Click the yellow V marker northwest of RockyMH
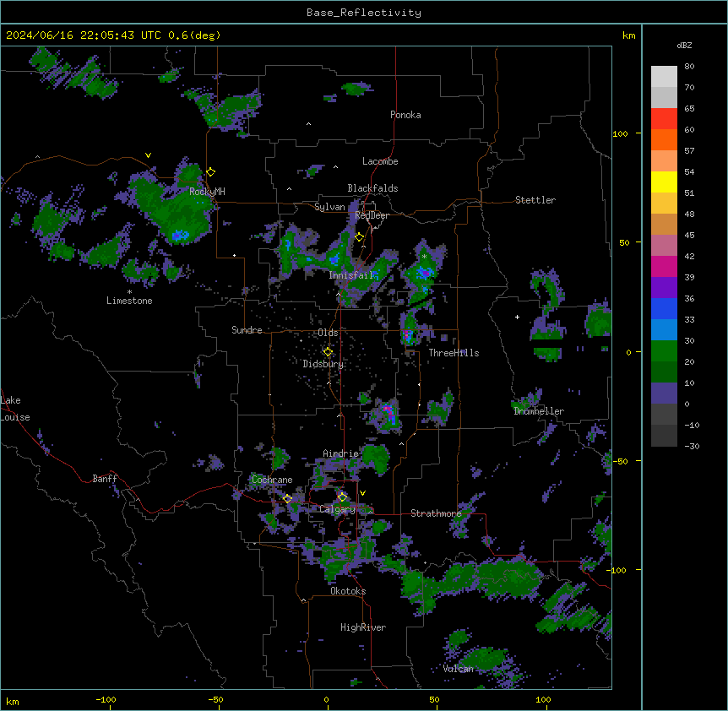This screenshot has width=728, height=711. point(148,155)
